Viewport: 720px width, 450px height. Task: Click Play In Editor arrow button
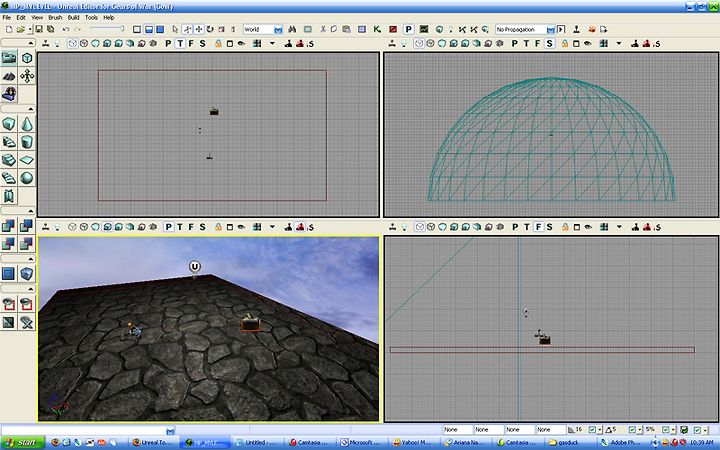tap(561, 29)
